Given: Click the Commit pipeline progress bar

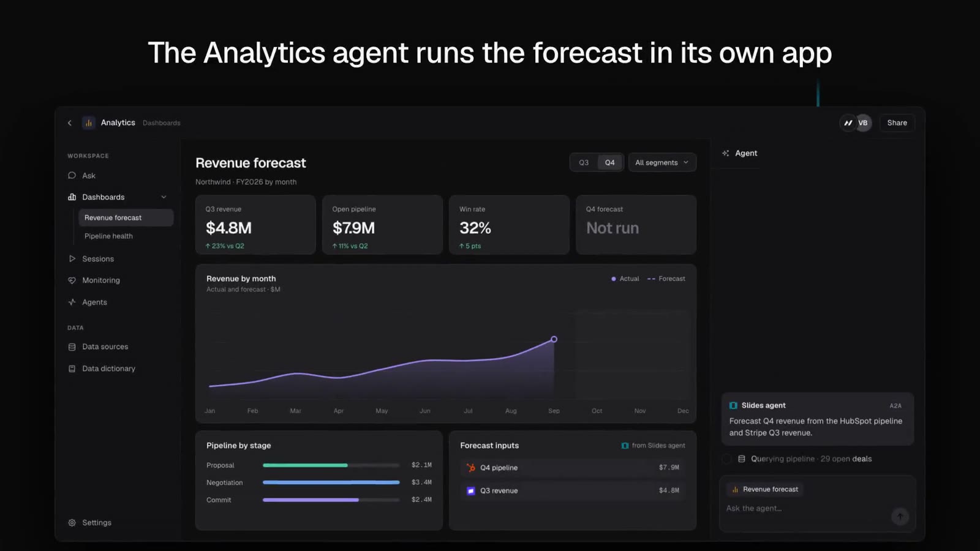Looking at the screenshot, I should (x=331, y=500).
